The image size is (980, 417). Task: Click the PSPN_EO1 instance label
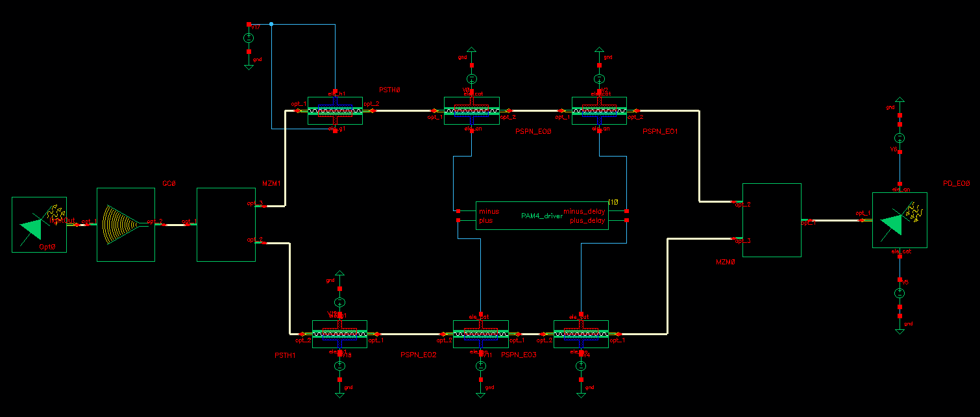(x=660, y=131)
